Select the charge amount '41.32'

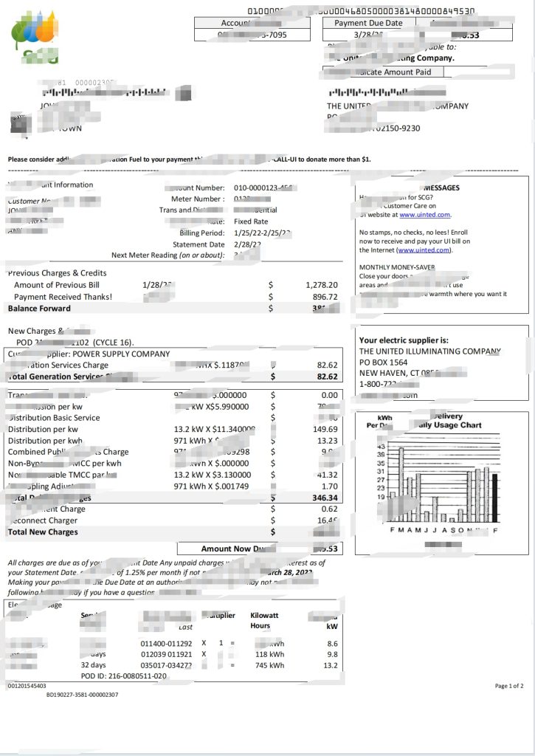[327, 475]
